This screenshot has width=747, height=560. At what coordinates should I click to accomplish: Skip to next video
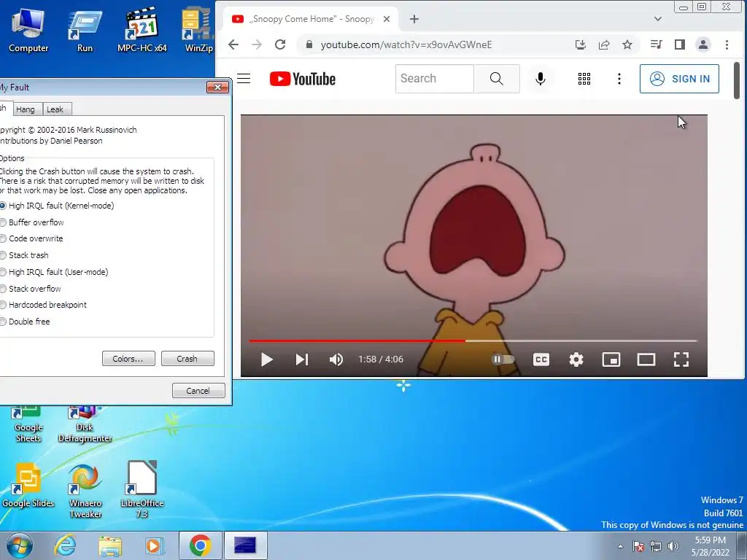point(302,359)
